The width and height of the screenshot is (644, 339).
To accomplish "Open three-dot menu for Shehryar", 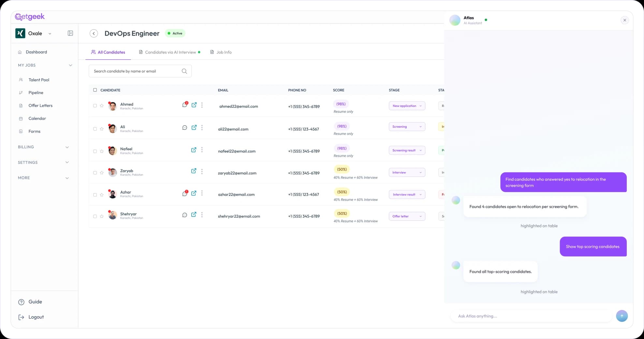I will tap(202, 215).
